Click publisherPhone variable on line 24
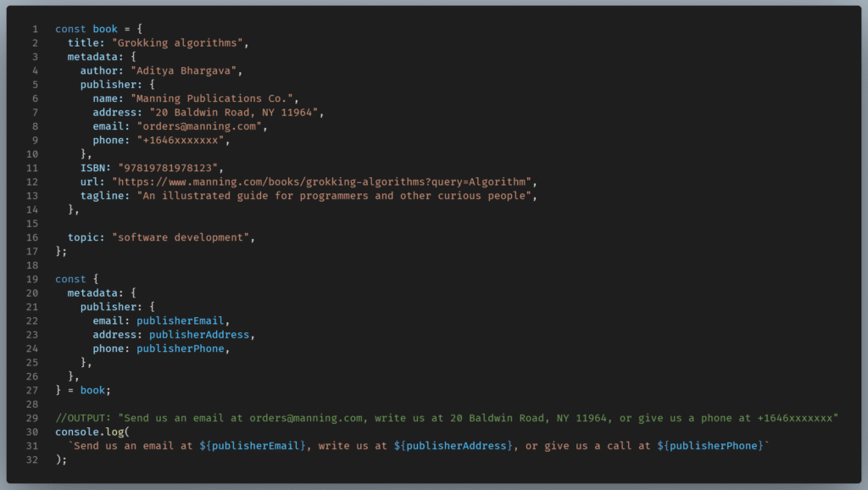This screenshot has height=490, width=868. click(x=182, y=348)
